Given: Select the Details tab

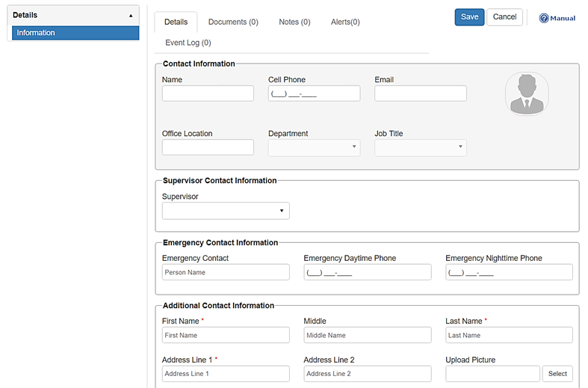Looking at the screenshot, I should (x=176, y=22).
